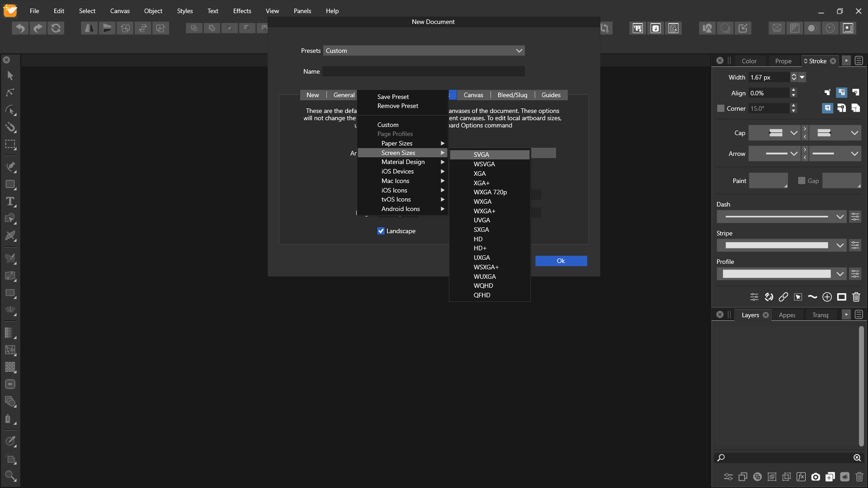Click trash icon in Stroke panel
The width and height of the screenshot is (868, 488).
point(856,297)
